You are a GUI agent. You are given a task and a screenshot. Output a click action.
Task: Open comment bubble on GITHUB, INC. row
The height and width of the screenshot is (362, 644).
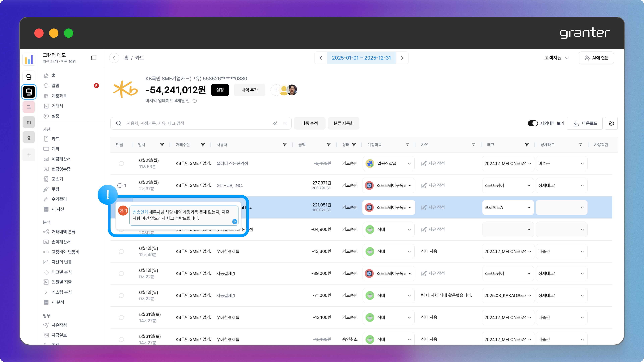[120, 185]
